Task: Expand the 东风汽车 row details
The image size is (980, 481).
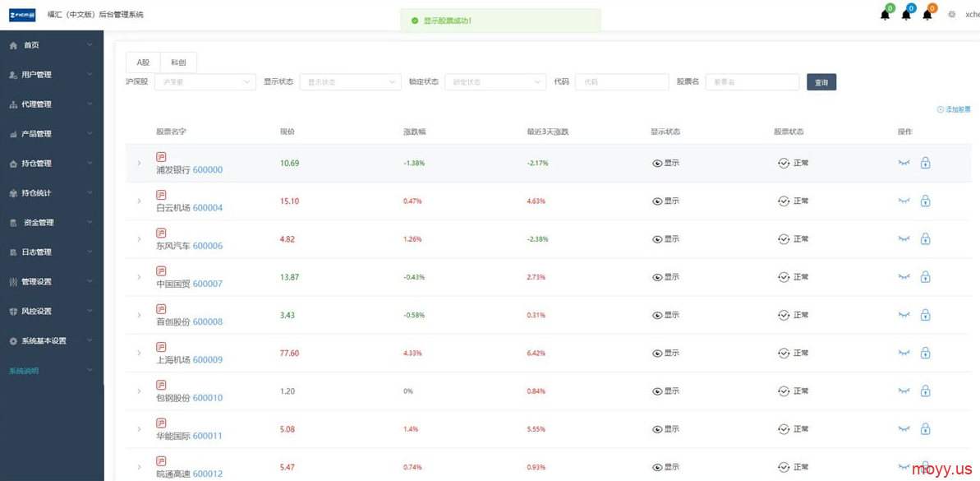Action: 140,239
